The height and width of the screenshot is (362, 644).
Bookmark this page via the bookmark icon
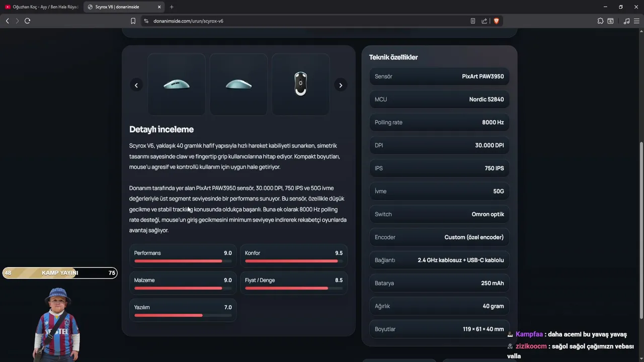[x=133, y=21]
